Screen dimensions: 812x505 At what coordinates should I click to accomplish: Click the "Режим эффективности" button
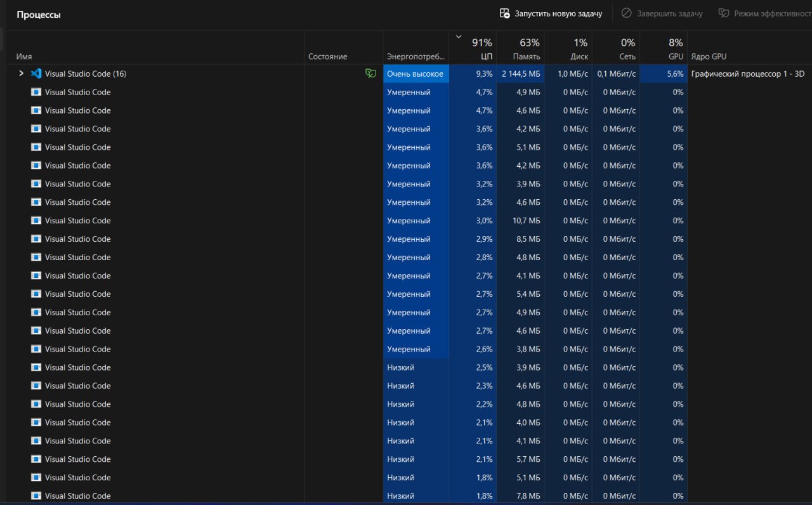764,13
